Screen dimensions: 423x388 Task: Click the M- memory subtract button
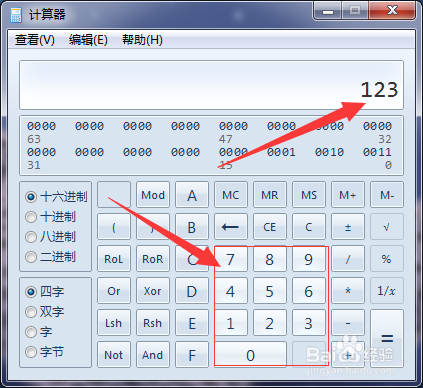[387, 195]
